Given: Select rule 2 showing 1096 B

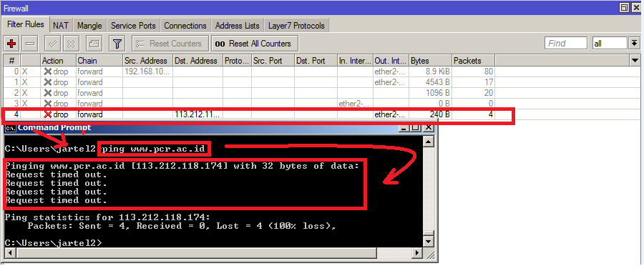Looking at the screenshot, I should point(249,93).
